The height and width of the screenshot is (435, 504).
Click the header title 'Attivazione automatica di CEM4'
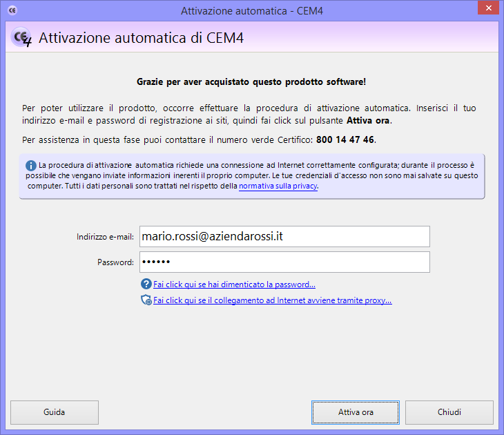142,38
